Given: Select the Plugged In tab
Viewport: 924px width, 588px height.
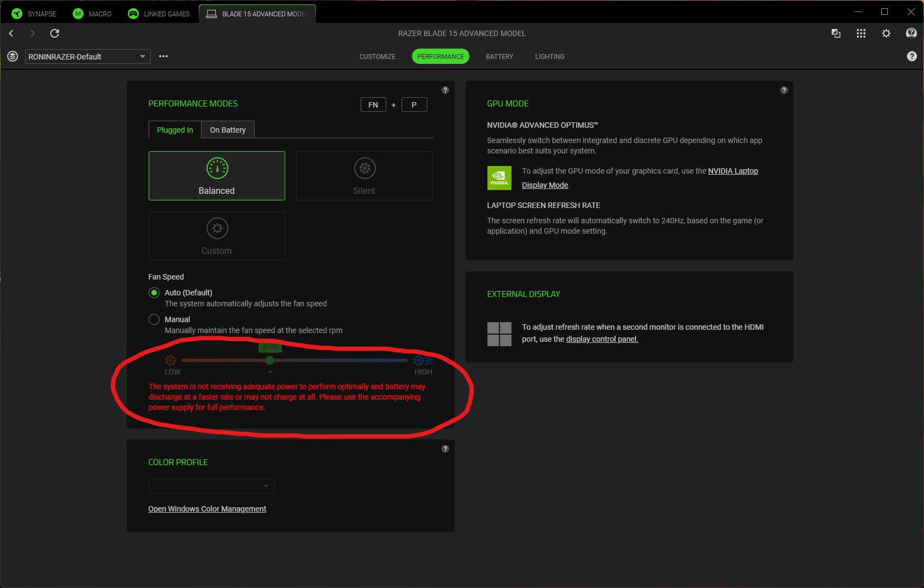Looking at the screenshot, I should click(175, 130).
